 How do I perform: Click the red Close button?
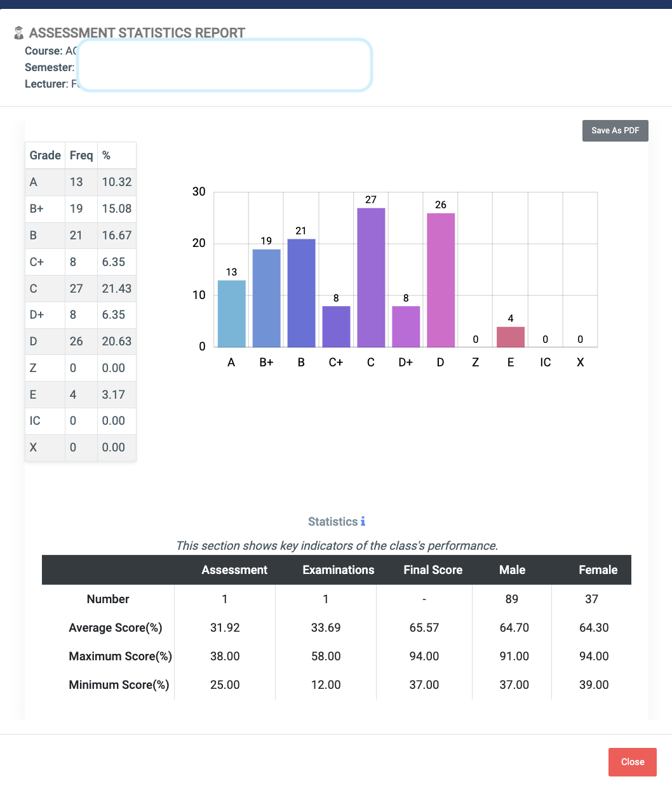[632, 762]
